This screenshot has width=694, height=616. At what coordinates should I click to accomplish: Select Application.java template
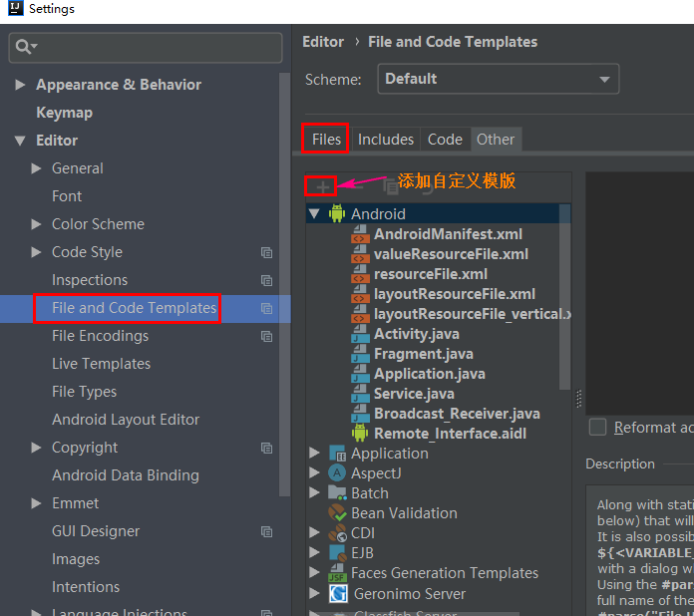(430, 374)
